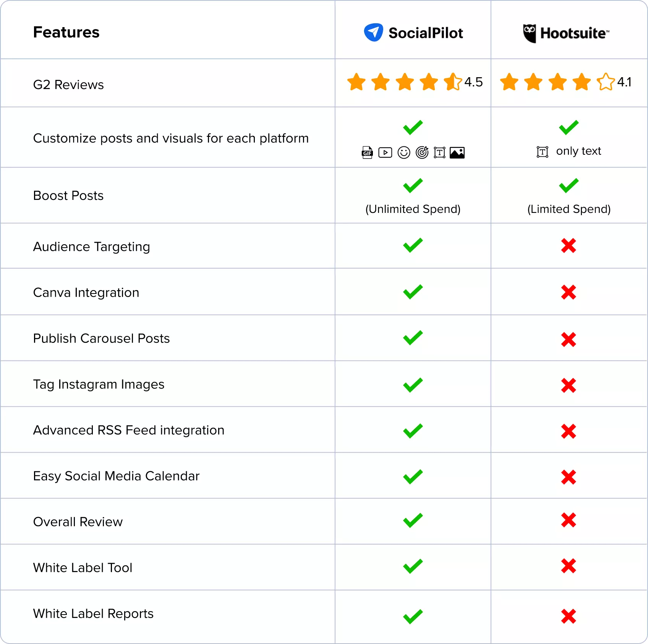Click the image picture icon under SocialPilot
Screen dimensions: 648x644
[x=457, y=152]
